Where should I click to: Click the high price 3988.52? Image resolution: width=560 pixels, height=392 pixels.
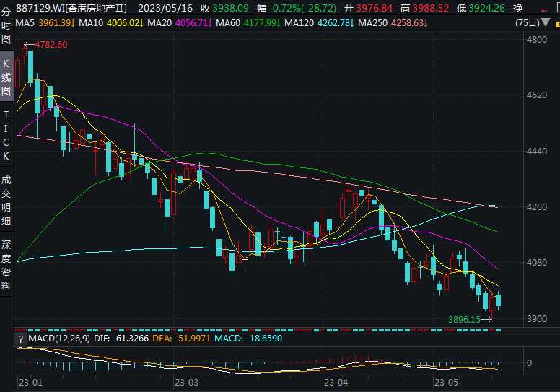(x=430, y=8)
